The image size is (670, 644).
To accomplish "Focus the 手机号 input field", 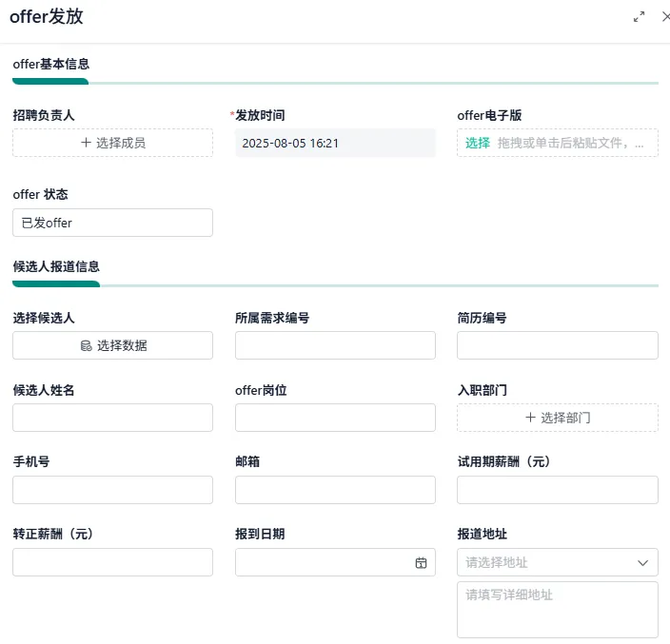I will pyautogui.click(x=112, y=490).
